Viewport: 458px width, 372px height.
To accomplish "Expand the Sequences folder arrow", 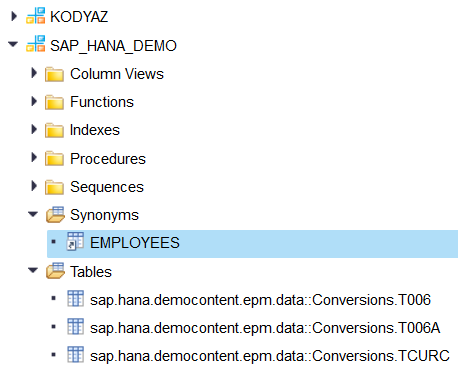I will click(34, 186).
